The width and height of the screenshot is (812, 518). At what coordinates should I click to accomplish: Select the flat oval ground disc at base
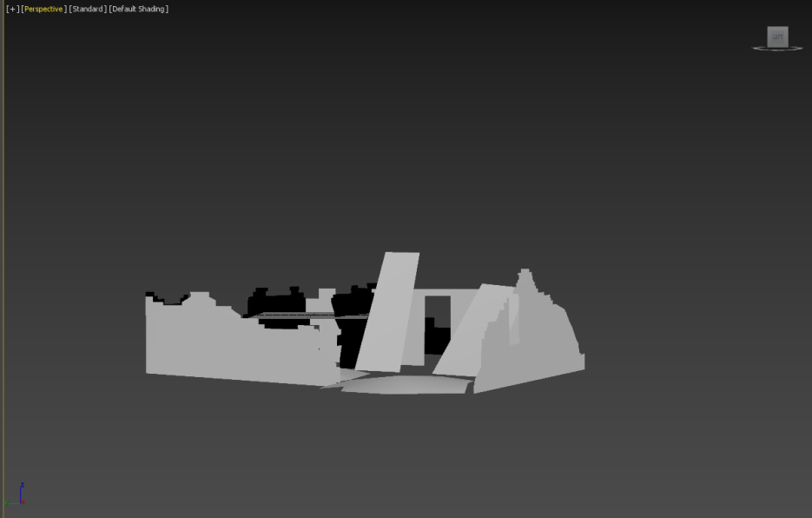404,383
